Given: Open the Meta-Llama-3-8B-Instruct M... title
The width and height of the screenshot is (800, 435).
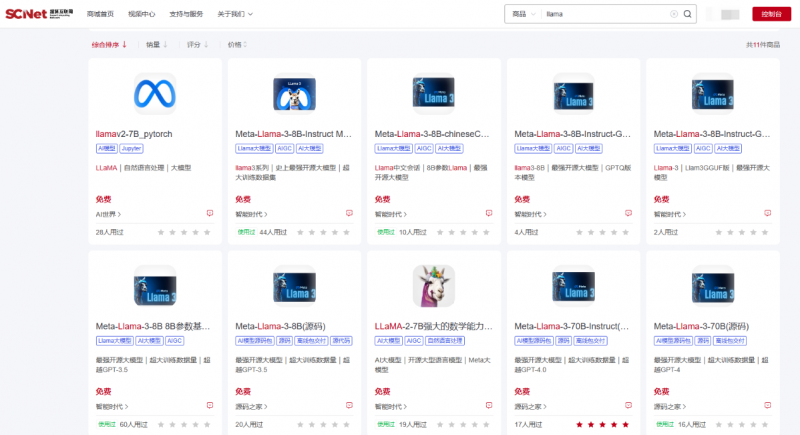Looking at the screenshot, I should tap(293, 134).
